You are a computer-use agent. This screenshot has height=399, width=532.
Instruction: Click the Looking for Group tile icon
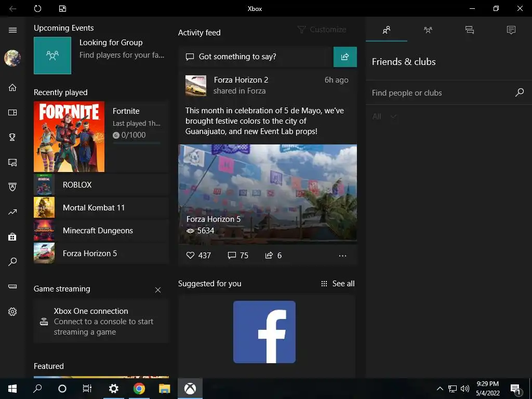[x=52, y=55]
